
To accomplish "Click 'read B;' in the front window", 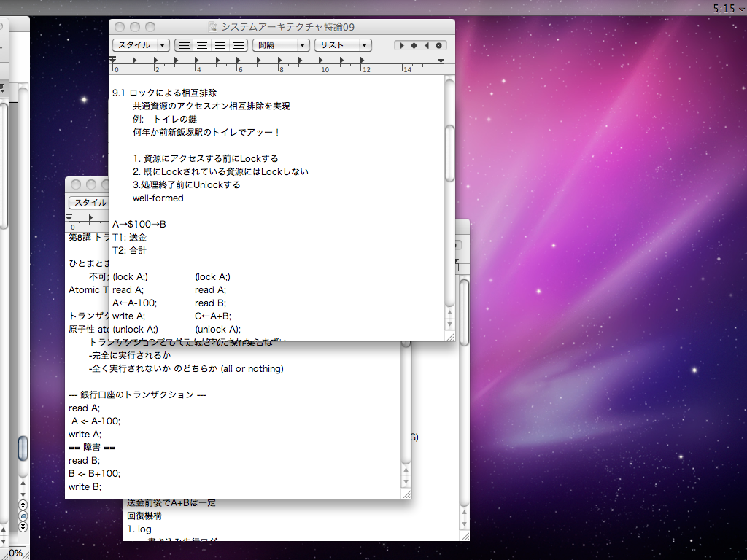I will pos(211,303).
